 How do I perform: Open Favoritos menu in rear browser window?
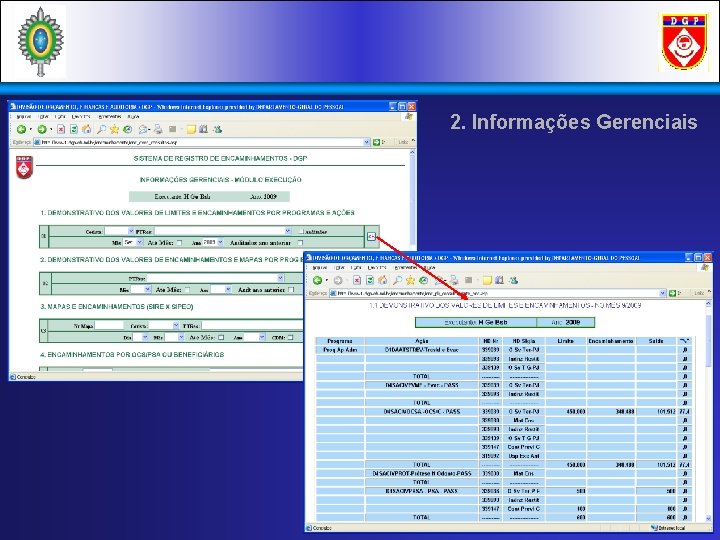pos(81,117)
